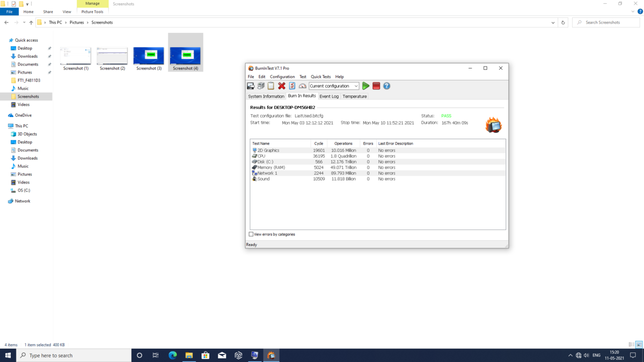Stop tests with the red stop icon
Viewport: 644px width, 362px height.
pyautogui.click(x=376, y=86)
